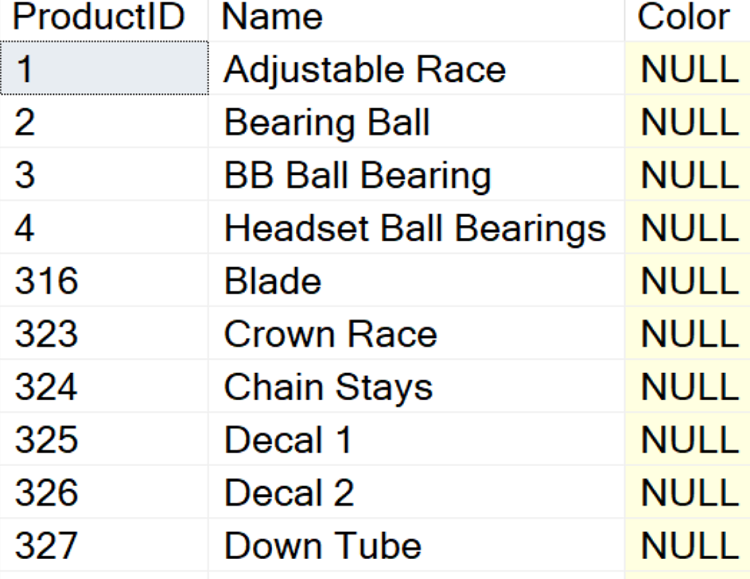The image size is (750, 579).
Task: Select the NULL Color cell for Down Tube
Action: click(x=687, y=546)
